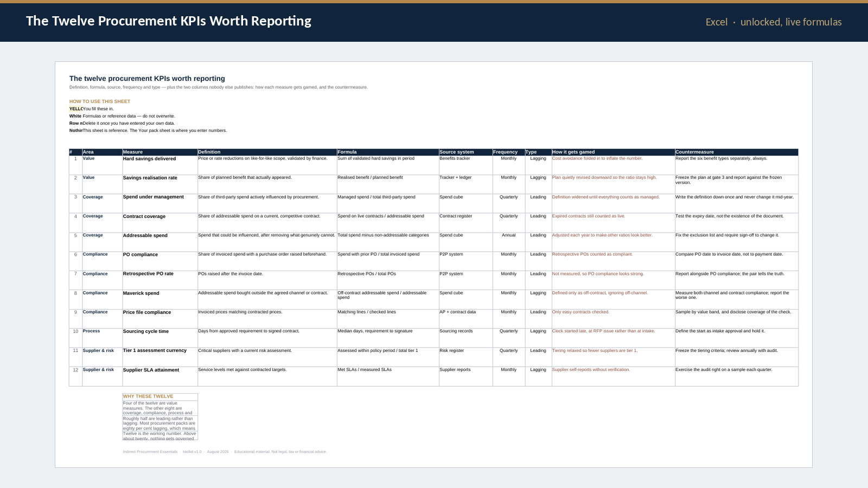Select 'Retrospective POs counted as compliant' cell
Image resolution: width=868 pixels, height=488 pixels.
(x=613, y=261)
